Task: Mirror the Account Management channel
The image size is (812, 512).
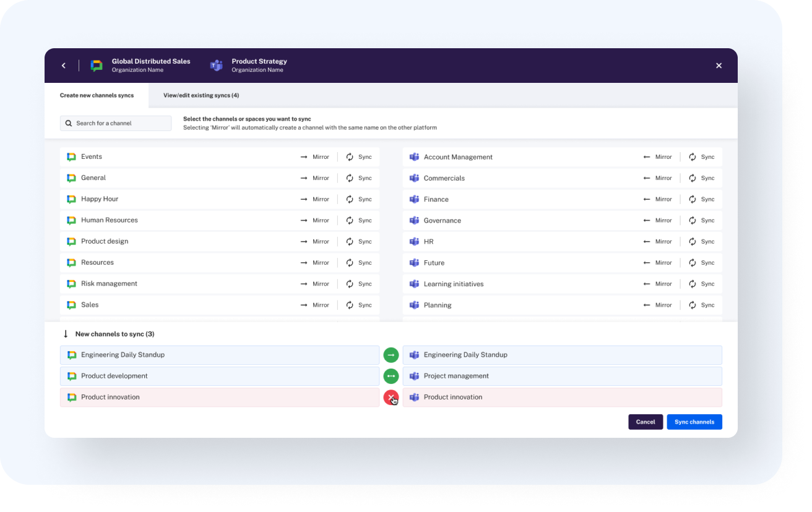Action: tap(657, 157)
